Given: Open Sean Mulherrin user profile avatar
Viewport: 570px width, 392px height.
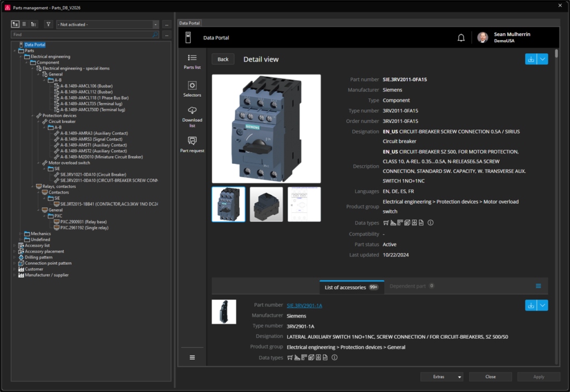Looking at the screenshot, I should [x=483, y=37].
